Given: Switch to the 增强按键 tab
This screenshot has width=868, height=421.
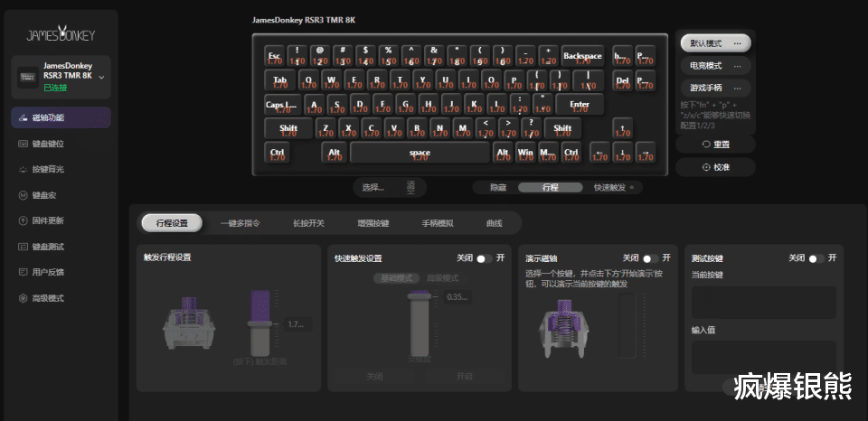Looking at the screenshot, I should point(373,223).
